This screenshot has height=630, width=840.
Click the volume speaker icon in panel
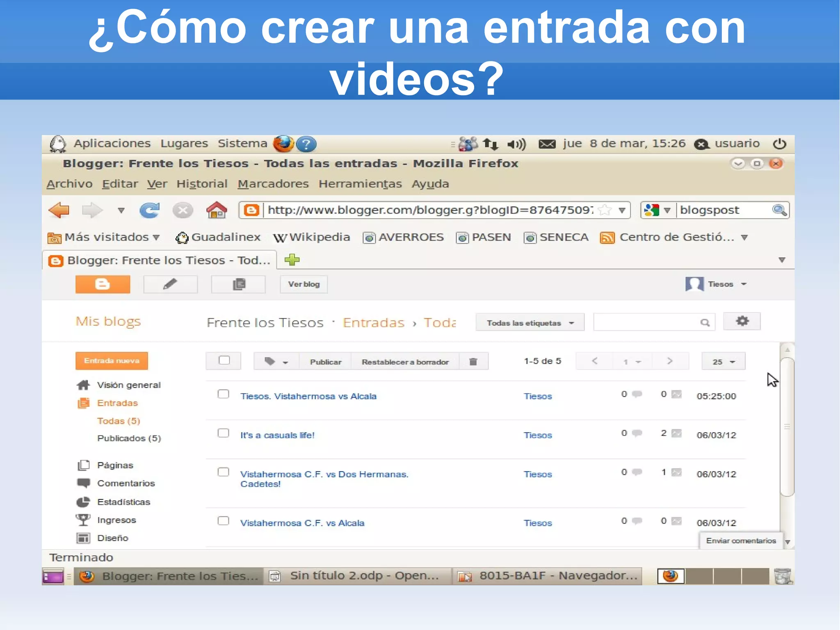point(516,144)
